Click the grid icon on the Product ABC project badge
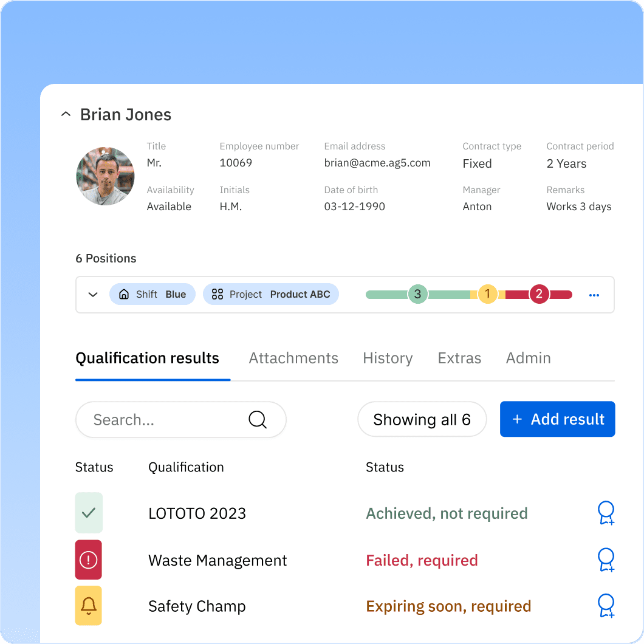 click(x=217, y=294)
